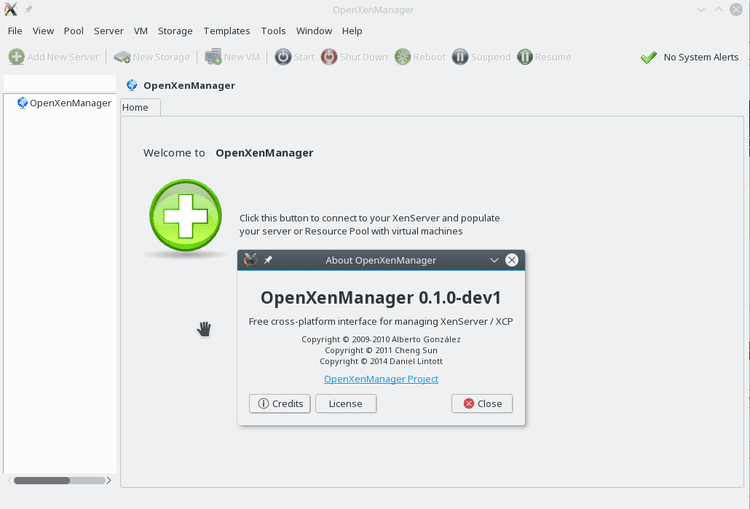
Task: Open the File menu
Action: tap(15, 31)
